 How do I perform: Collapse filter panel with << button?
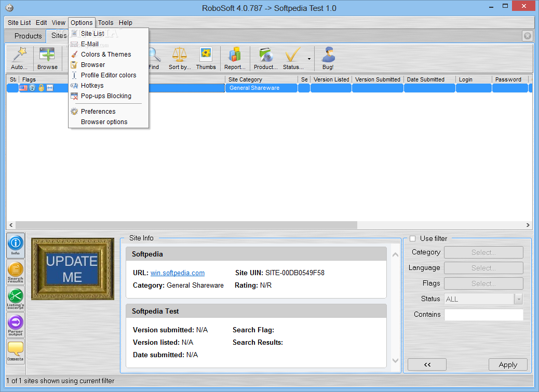tap(427, 364)
